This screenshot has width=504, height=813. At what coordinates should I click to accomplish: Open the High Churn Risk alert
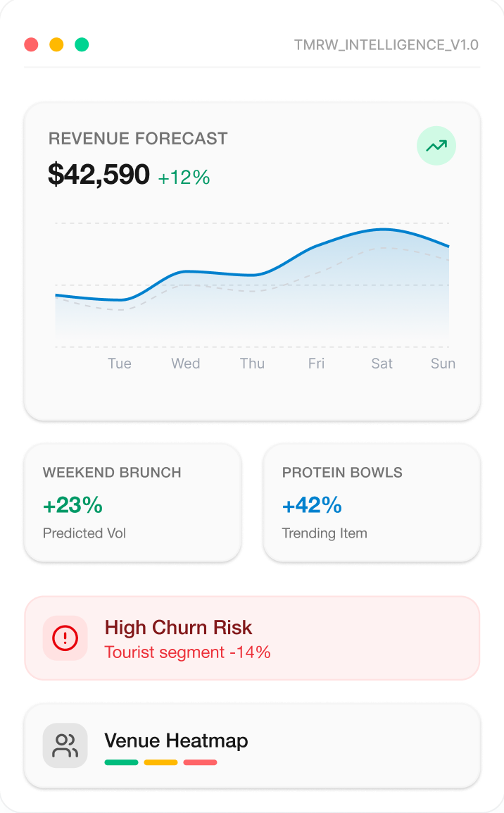coord(252,638)
